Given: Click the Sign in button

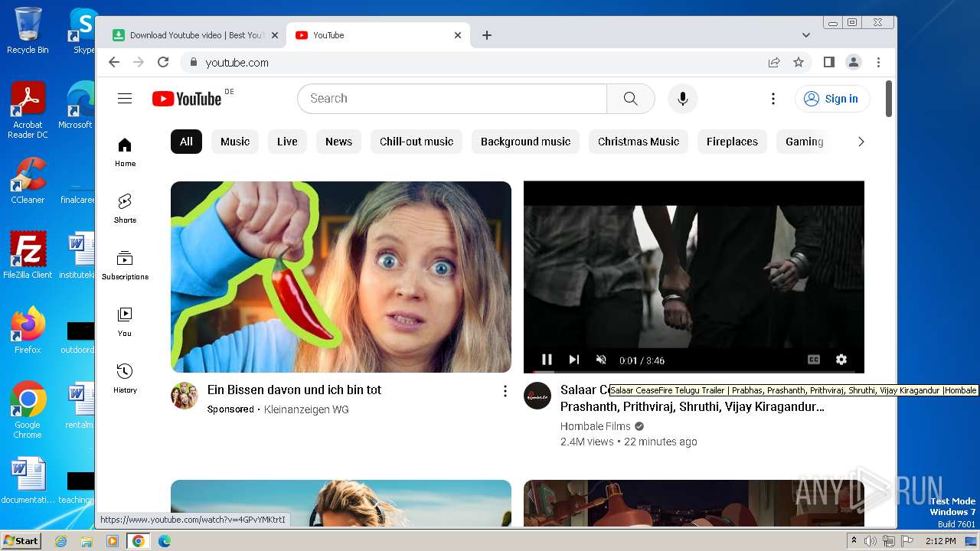Looking at the screenshot, I should [x=832, y=99].
